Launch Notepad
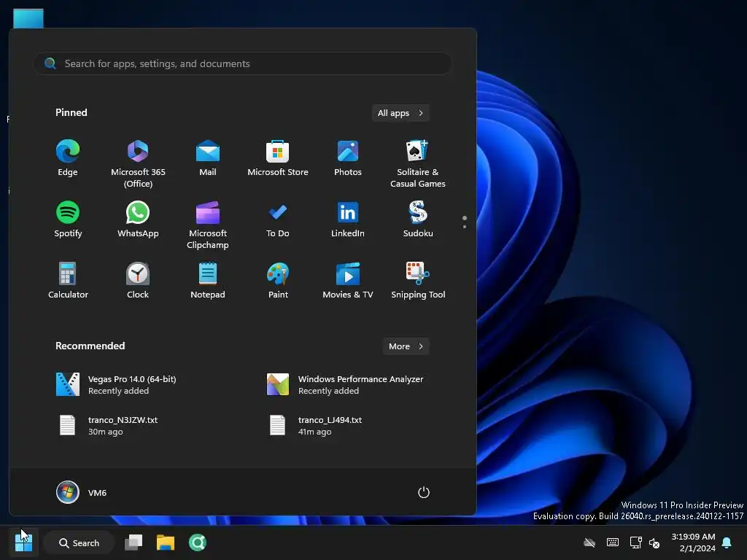The width and height of the screenshot is (747, 560). click(208, 281)
